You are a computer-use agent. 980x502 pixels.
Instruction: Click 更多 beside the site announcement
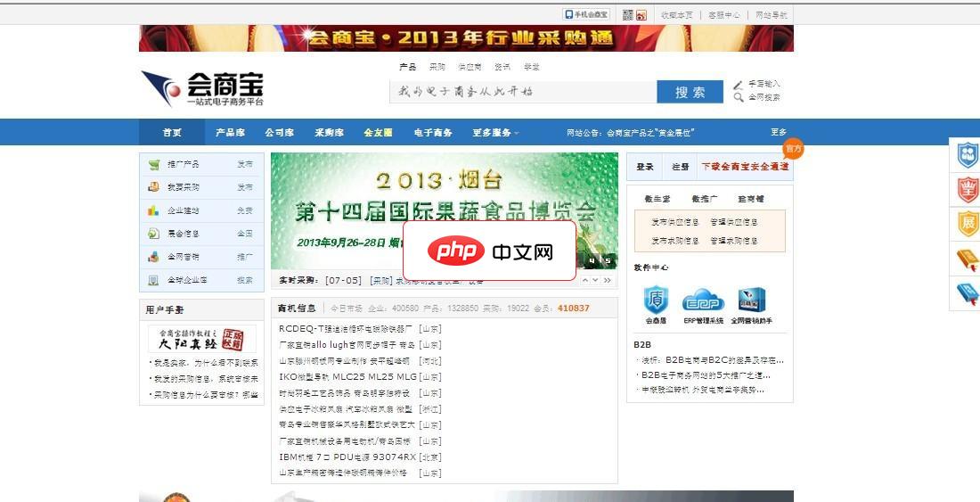pyautogui.click(x=779, y=133)
